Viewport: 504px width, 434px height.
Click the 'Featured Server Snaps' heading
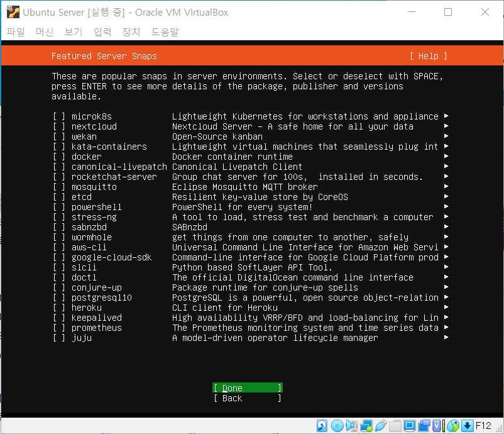tap(104, 56)
